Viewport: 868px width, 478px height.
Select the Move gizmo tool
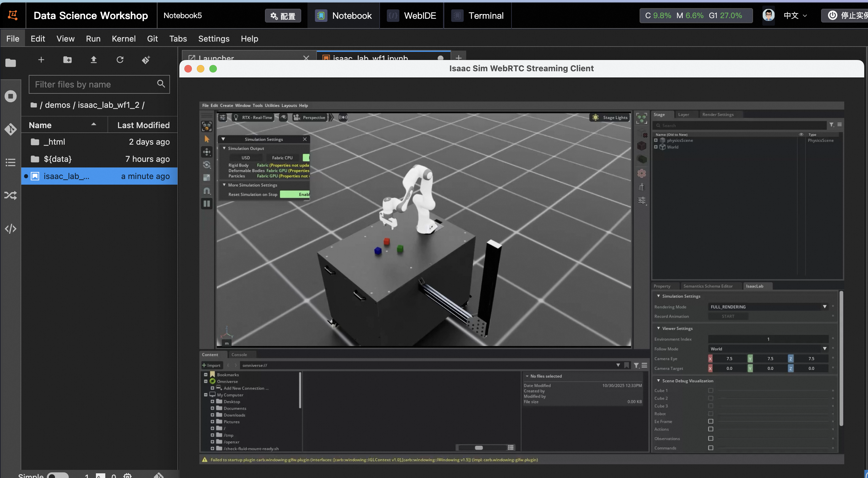(x=207, y=152)
